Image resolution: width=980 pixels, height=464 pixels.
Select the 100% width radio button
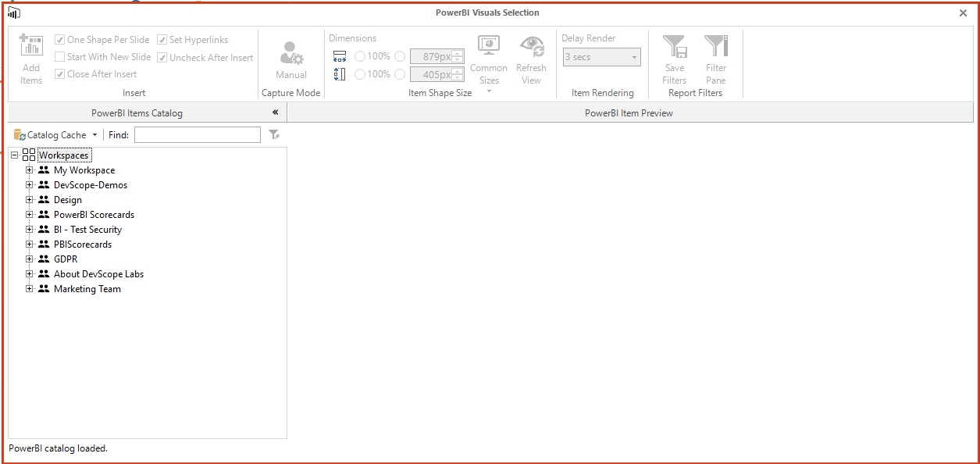tap(360, 55)
